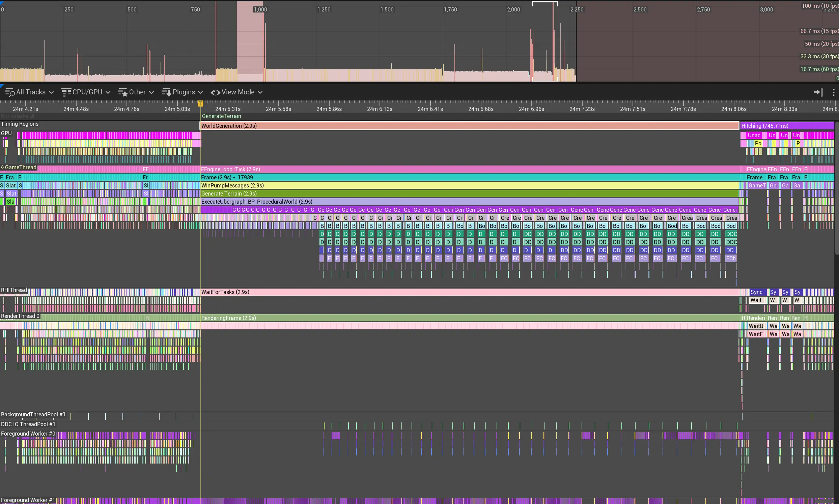This screenshot has height=504, width=839.
Task: Select the ExecuteUbergraph_BP_ProceduralWorld (2.9s) event
Action: coord(470,202)
